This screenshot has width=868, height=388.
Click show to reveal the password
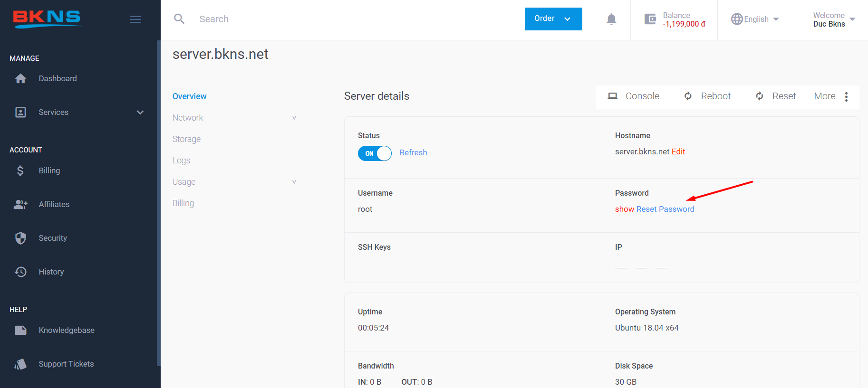click(x=625, y=209)
